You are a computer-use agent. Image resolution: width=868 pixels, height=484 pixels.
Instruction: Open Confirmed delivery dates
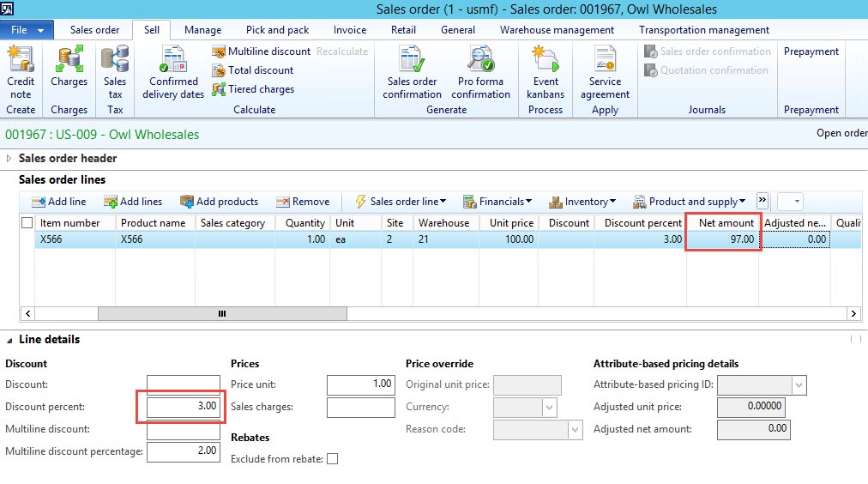coord(173,62)
